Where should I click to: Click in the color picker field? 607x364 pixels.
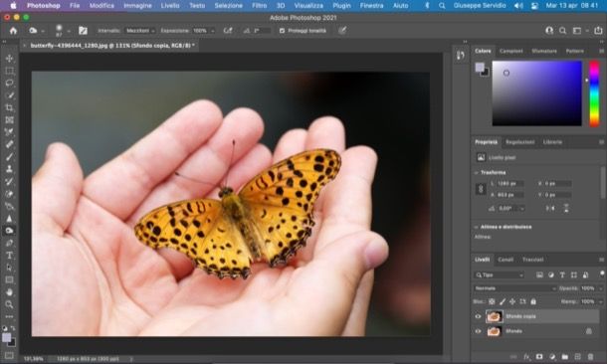click(x=536, y=93)
